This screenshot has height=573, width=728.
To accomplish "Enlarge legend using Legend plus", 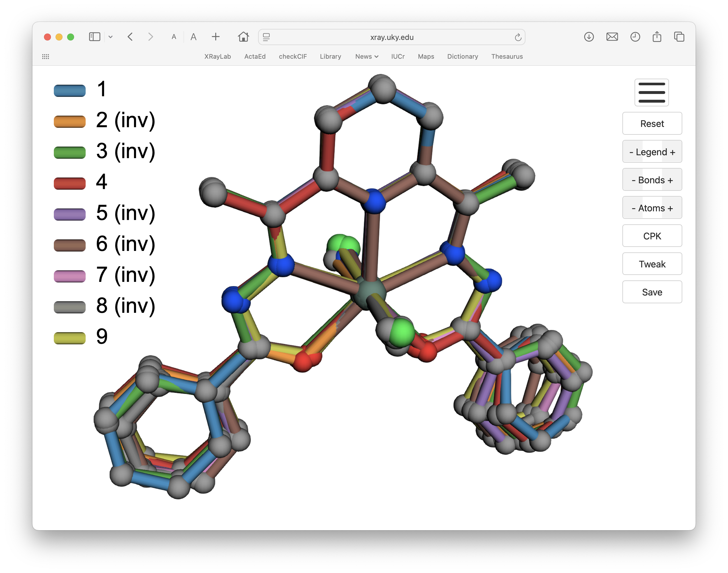I will 672,152.
